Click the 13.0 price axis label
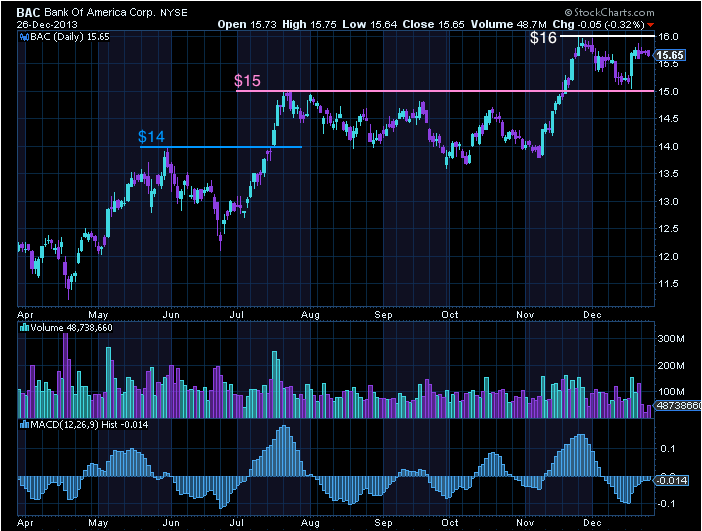Screen dimensions: 702x531 coord(668,201)
